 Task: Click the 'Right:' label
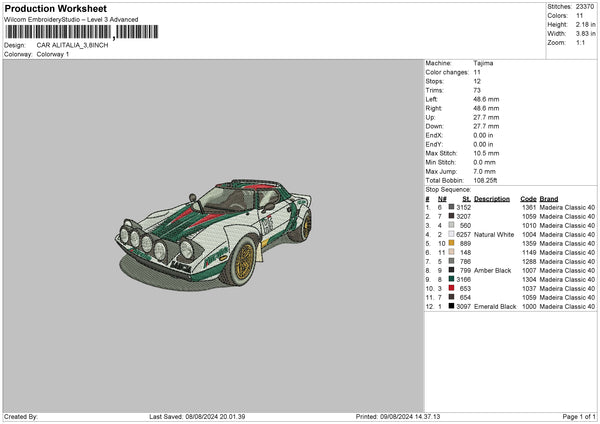433,108
